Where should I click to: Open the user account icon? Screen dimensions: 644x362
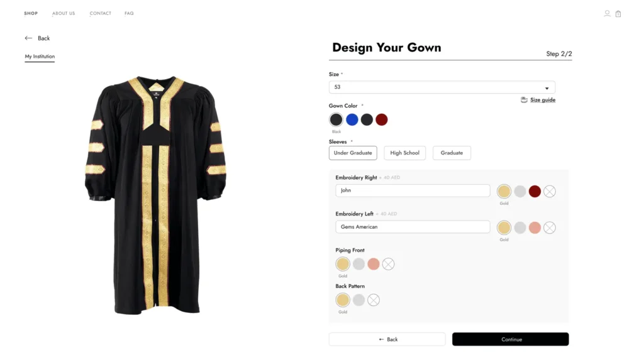tap(607, 13)
